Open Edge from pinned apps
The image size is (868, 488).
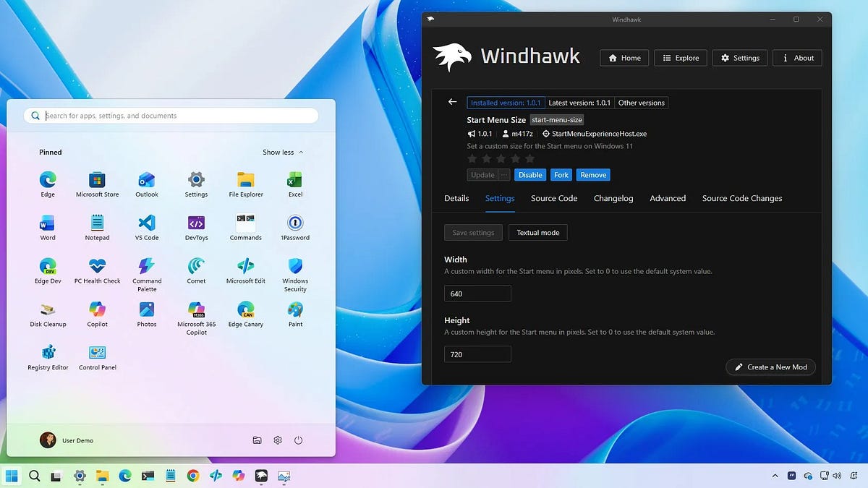coord(48,184)
